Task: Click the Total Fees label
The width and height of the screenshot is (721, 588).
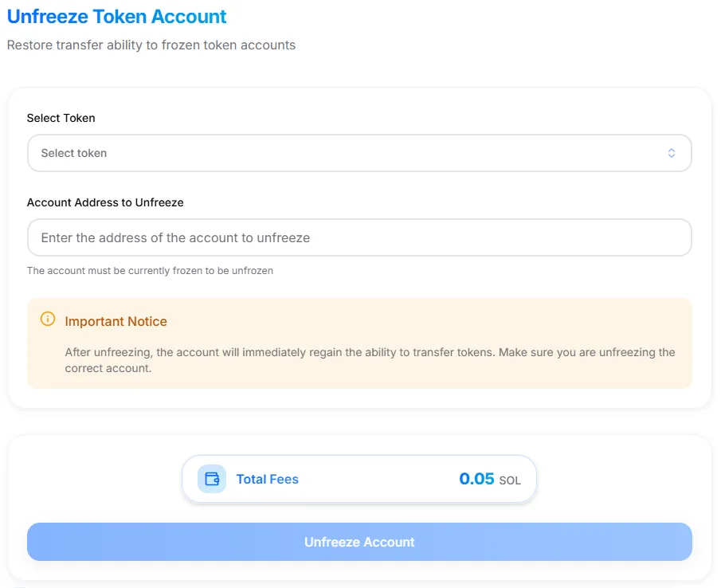Action: coord(268,479)
